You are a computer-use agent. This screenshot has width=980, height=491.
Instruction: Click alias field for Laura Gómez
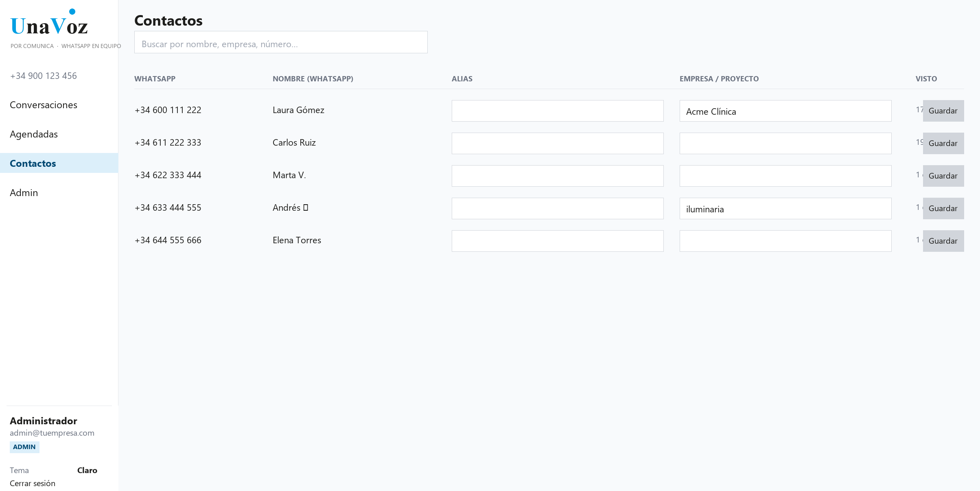[x=557, y=111]
